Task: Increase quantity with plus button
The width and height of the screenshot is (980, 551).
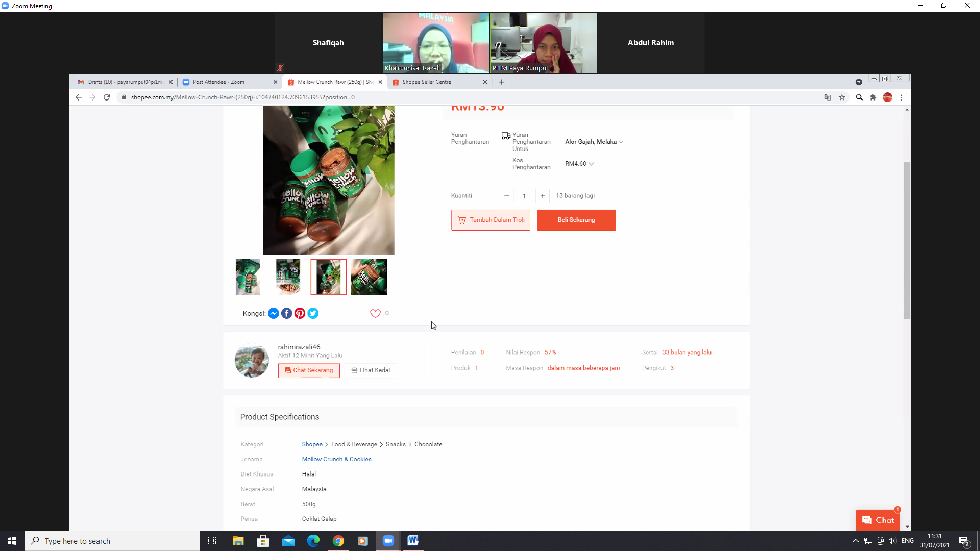Action: pos(543,196)
